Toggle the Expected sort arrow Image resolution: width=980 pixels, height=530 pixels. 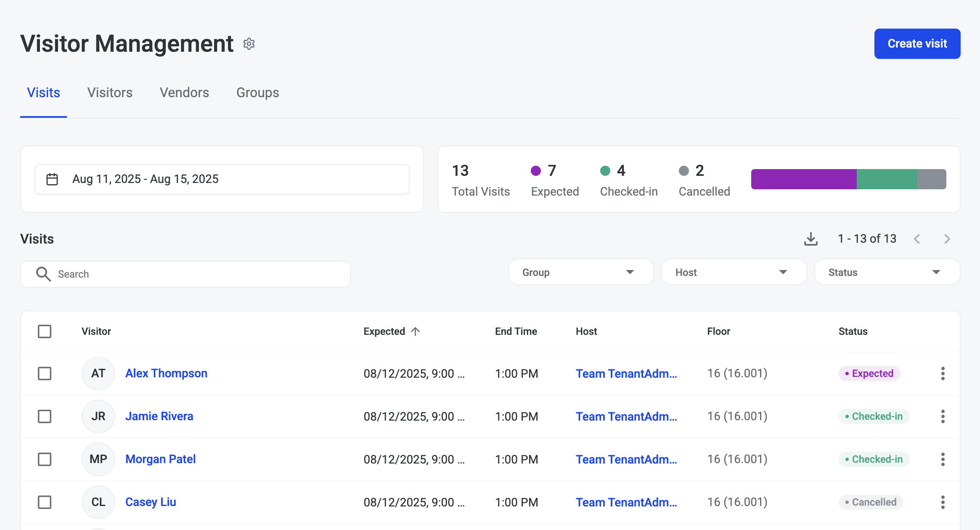coord(416,331)
